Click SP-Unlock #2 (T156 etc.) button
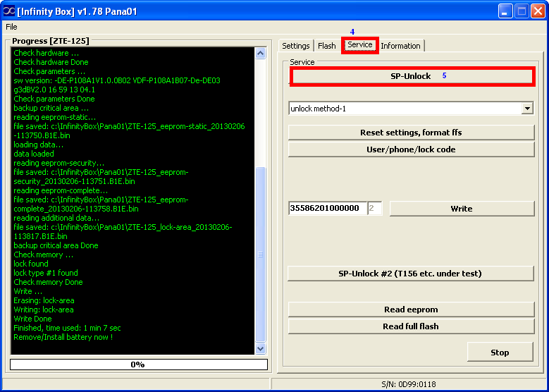 click(x=410, y=274)
